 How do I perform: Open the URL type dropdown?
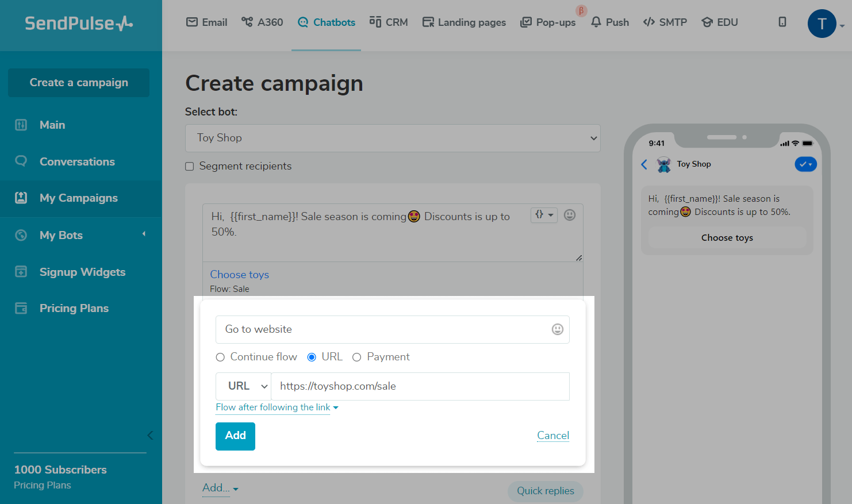[x=243, y=386]
